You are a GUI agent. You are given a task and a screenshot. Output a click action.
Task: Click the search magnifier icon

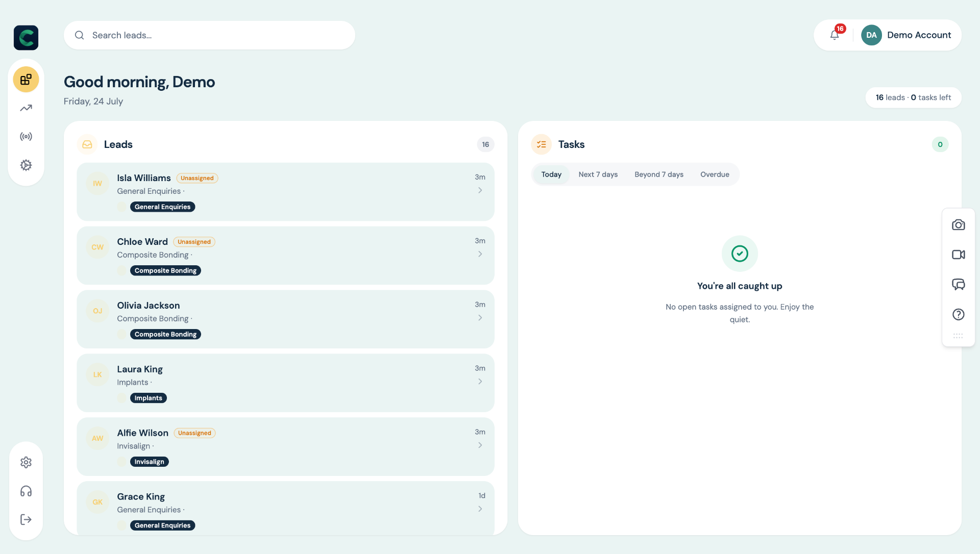pyautogui.click(x=80, y=35)
